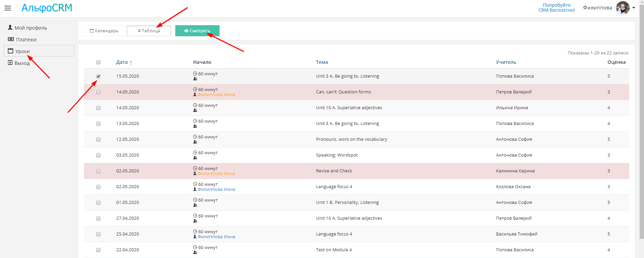644x258 pixels.
Task: Open the Попробуйте CRM бесплатно link
Action: tap(556, 8)
